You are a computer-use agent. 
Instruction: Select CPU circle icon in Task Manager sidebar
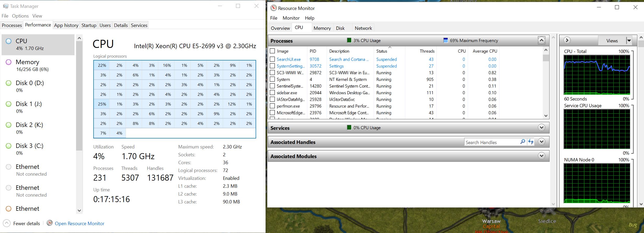point(9,41)
